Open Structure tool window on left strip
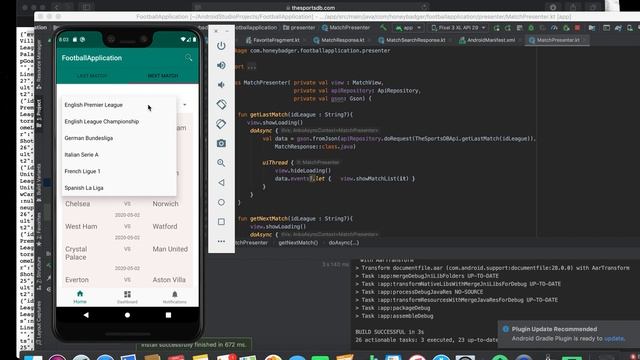The image size is (640, 360). (x=39, y=272)
